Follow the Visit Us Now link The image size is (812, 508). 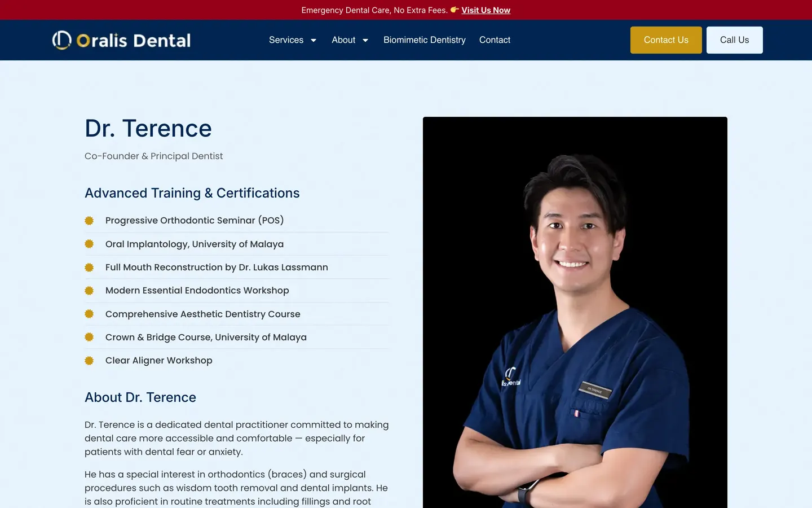(486, 10)
